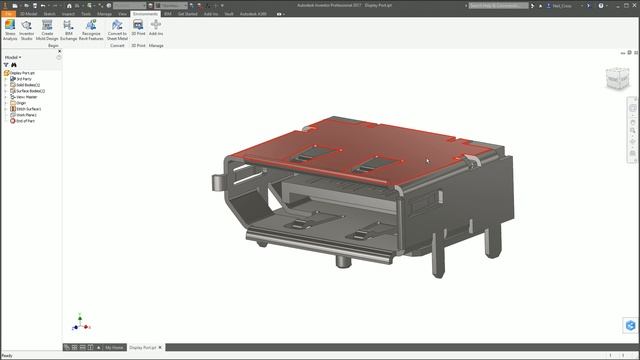Switch to the Autodesk A360 tab

253,14
